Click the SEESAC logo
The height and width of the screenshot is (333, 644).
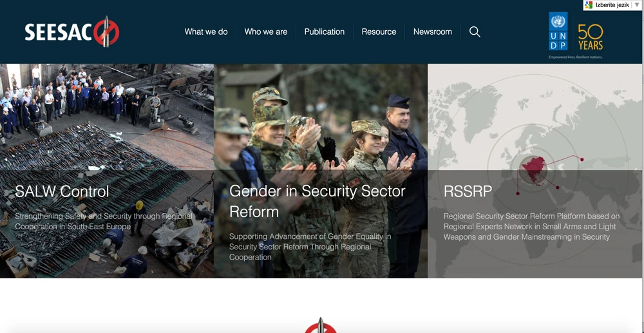(x=72, y=32)
